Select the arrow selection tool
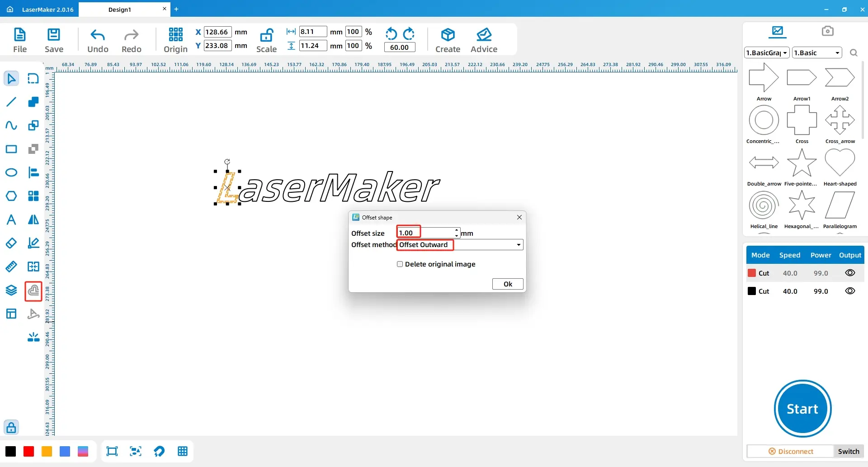 click(x=11, y=78)
